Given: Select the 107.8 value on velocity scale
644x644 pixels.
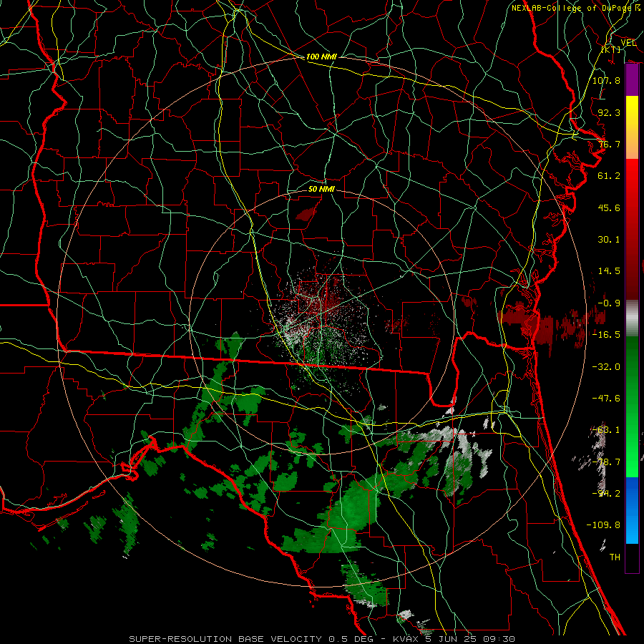Looking at the screenshot, I should click(x=606, y=80).
